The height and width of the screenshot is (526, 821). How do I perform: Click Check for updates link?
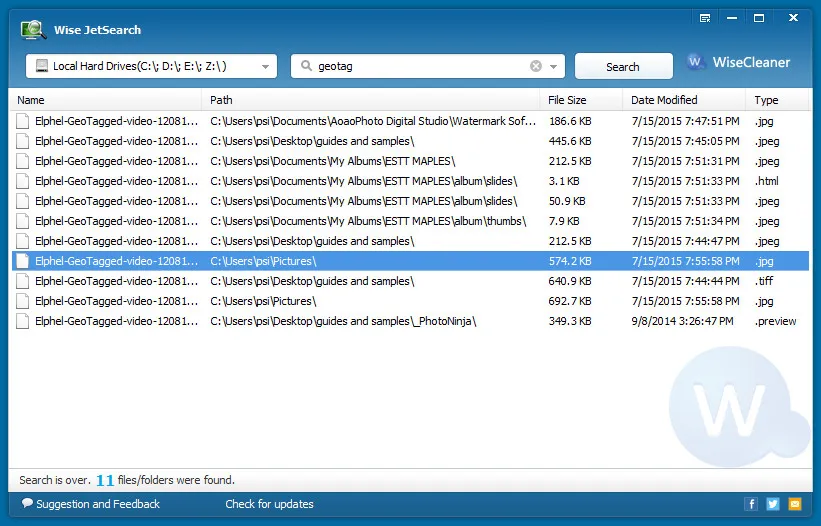click(269, 504)
